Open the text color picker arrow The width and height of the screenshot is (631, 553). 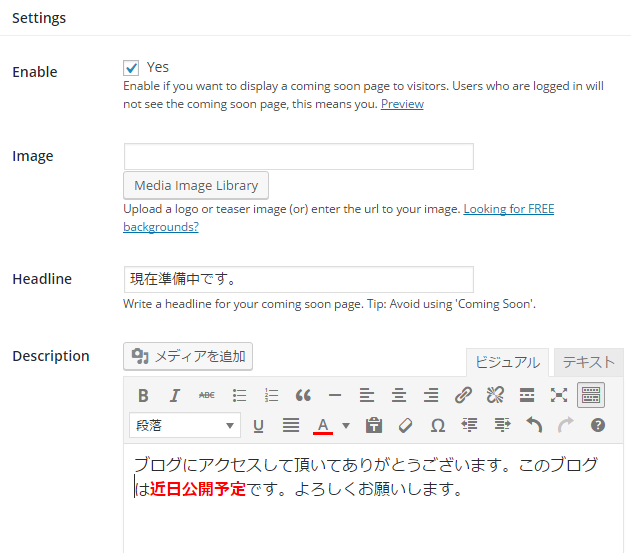coord(346,425)
